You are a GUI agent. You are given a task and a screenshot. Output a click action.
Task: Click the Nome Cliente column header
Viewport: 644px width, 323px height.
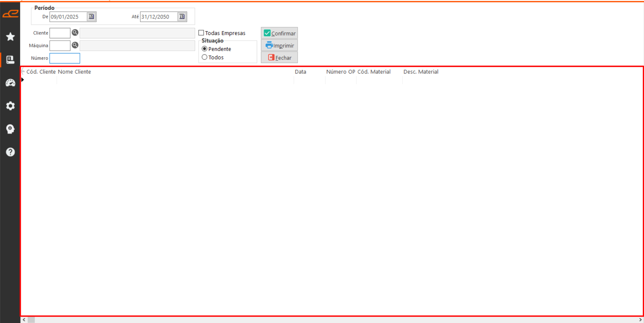click(x=75, y=72)
